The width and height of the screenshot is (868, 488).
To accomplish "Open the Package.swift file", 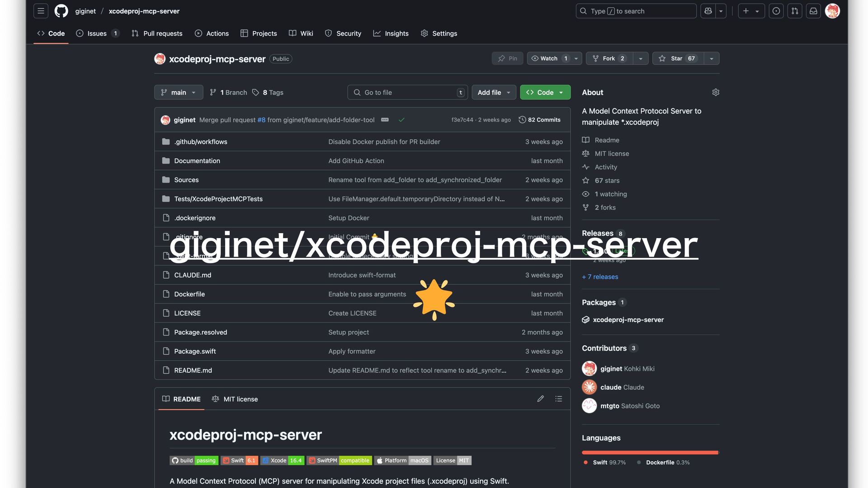I will [195, 351].
